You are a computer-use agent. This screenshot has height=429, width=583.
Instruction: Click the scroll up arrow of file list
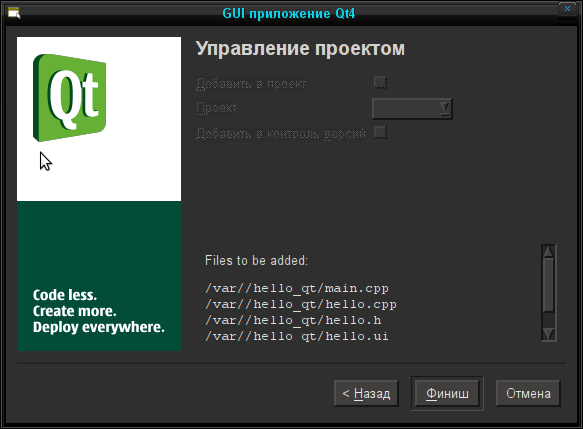coord(548,251)
